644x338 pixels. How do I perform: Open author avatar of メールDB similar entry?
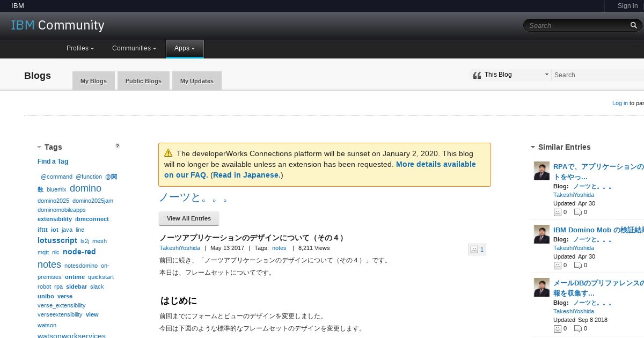(x=541, y=287)
